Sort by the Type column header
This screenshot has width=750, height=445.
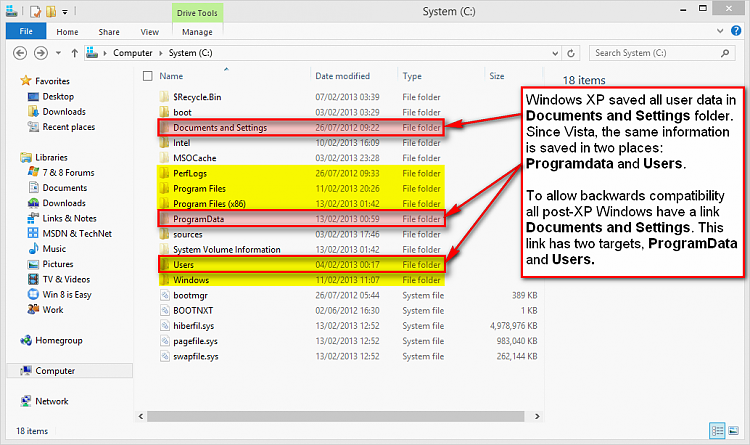412,76
